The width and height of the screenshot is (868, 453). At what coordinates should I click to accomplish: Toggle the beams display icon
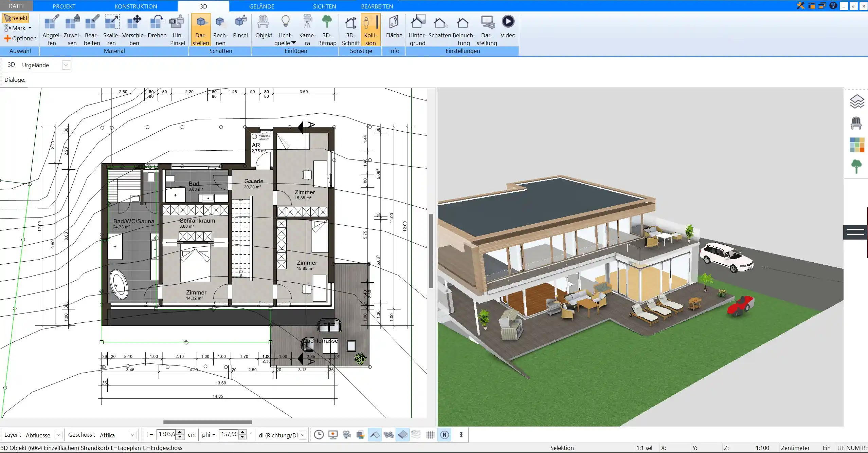tap(388, 435)
